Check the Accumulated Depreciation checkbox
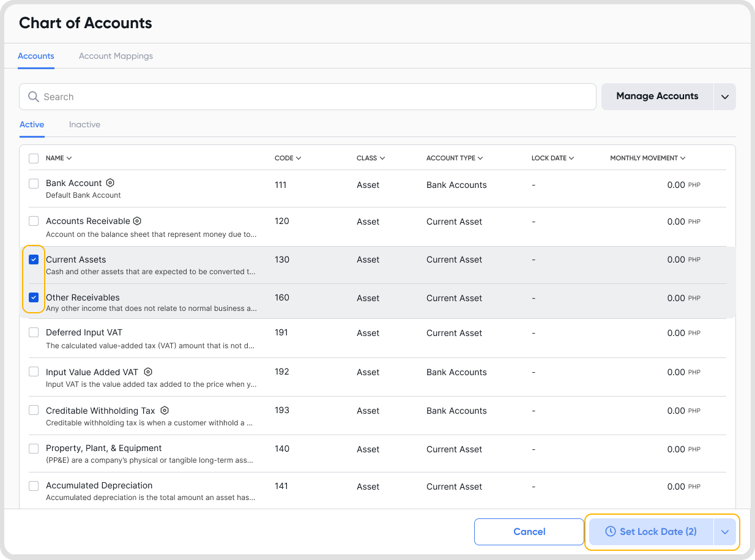 point(34,486)
